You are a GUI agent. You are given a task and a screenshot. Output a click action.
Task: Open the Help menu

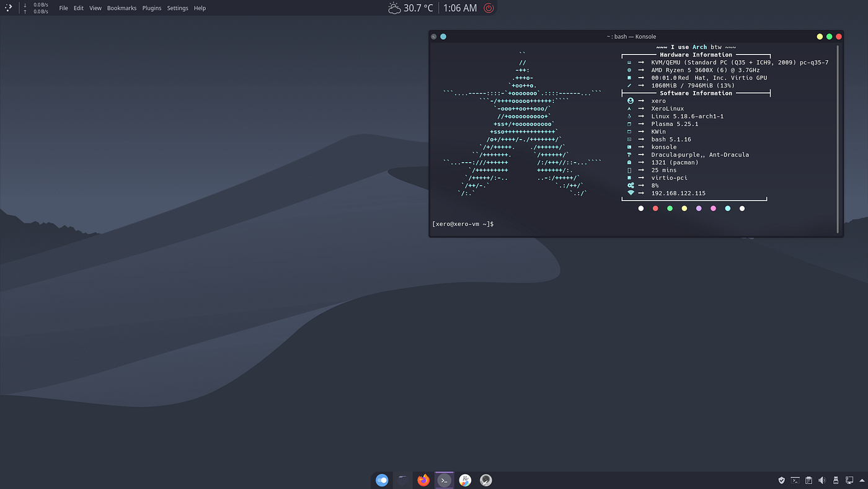point(200,8)
